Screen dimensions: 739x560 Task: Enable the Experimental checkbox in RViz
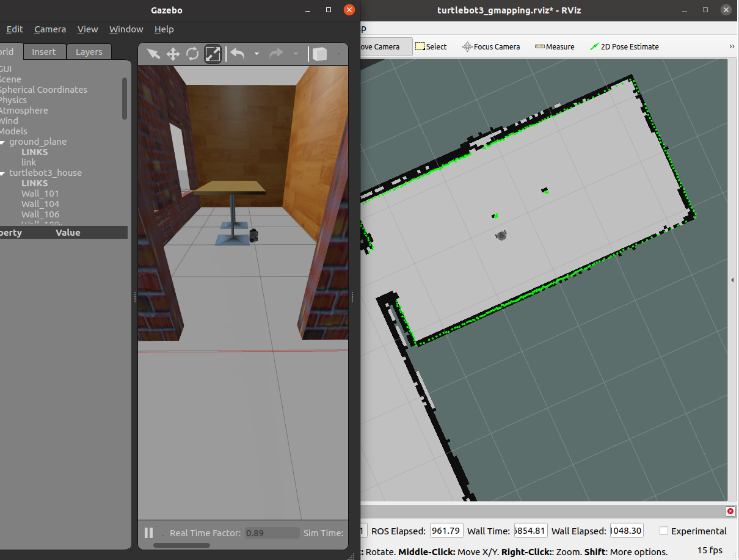663,531
